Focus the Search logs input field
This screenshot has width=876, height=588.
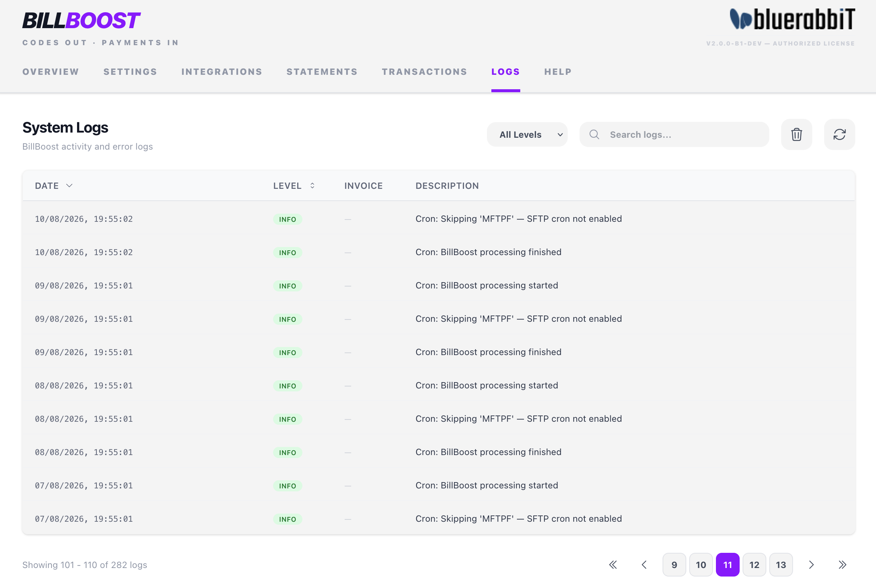[x=674, y=135]
